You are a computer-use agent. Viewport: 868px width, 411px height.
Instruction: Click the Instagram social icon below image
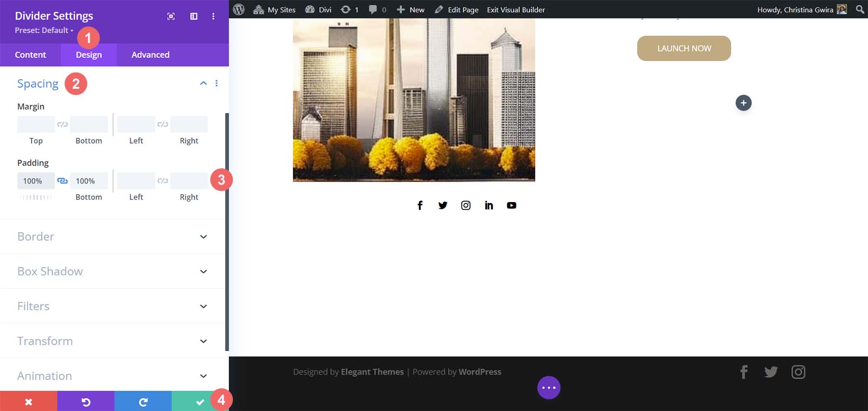466,205
